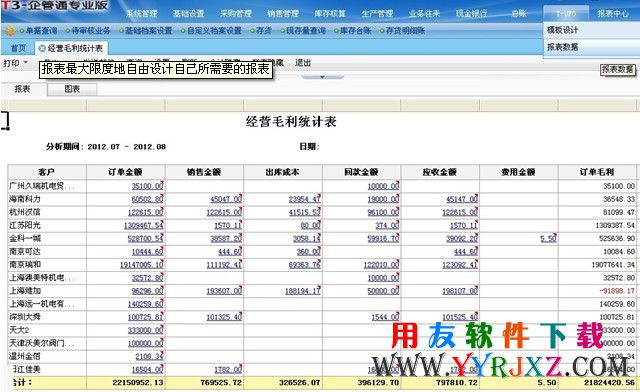Image resolution: width=640 pixels, height=392 pixels.
Task: Open the 订单金额 link for 江苏阳光
Action: pos(143,225)
